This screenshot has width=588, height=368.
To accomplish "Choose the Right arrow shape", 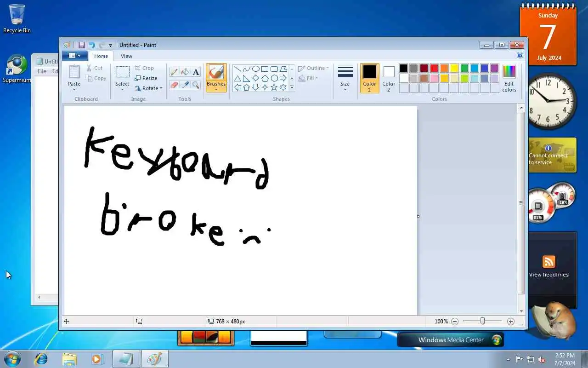I will [283, 78].
